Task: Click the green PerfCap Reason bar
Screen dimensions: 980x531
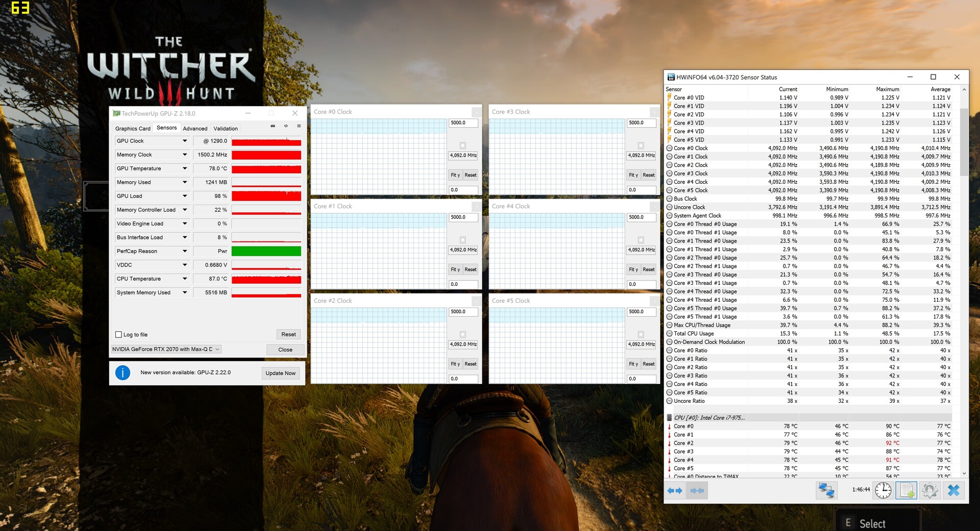Action: click(x=266, y=251)
